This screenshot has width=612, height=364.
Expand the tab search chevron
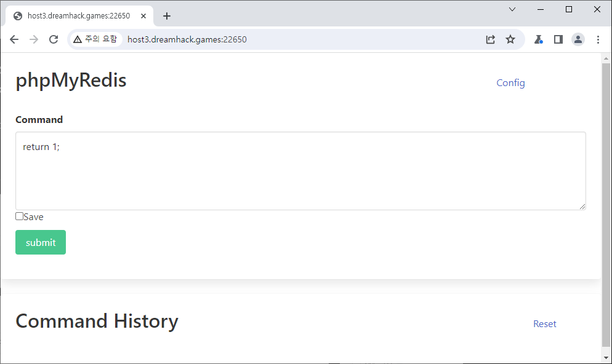(x=512, y=9)
